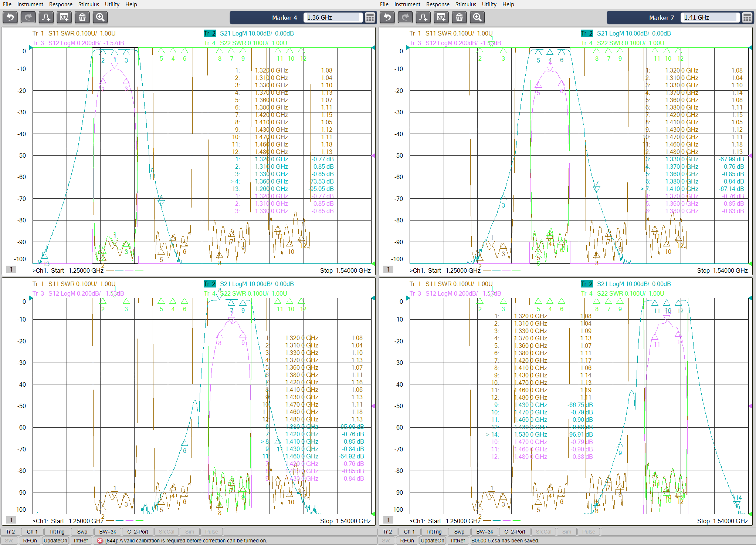
Task: Click the Add Channel icon in left toolbar
Action: point(64,17)
